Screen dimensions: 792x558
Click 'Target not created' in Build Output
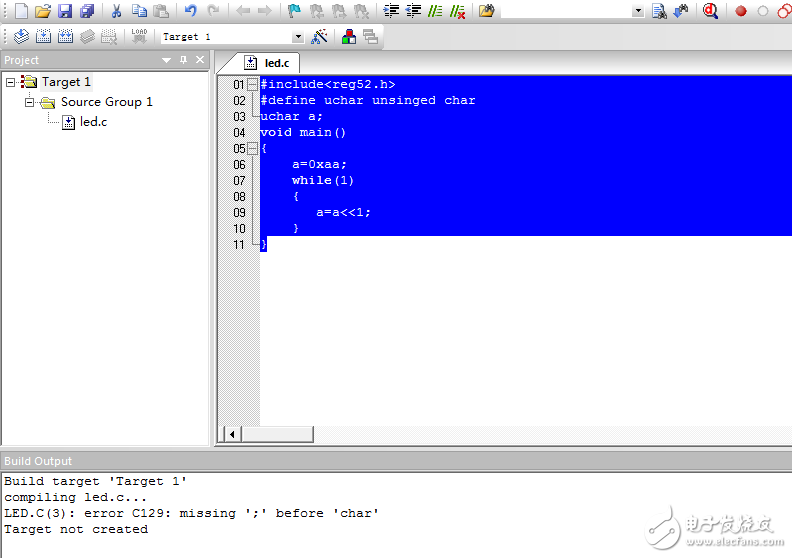[x=76, y=530]
